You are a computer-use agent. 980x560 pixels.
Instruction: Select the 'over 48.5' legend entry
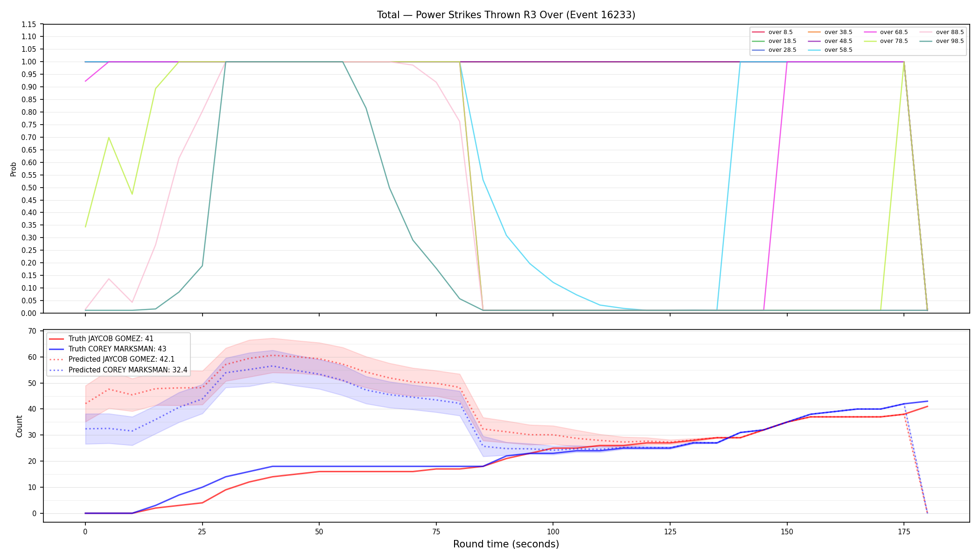(x=830, y=41)
